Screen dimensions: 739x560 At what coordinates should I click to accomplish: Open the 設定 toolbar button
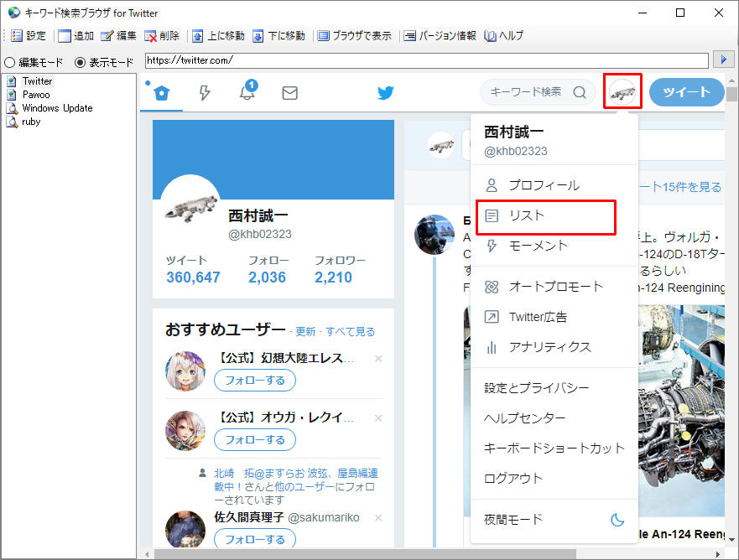[x=29, y=36]
